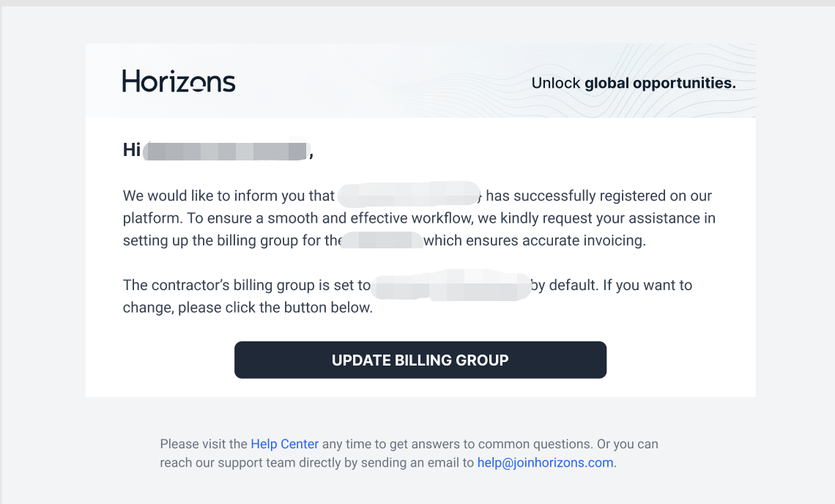The width and height of the screenshot is (835, 504).
Task: Click the blurred default billing group name
Action: click(450, 286)
